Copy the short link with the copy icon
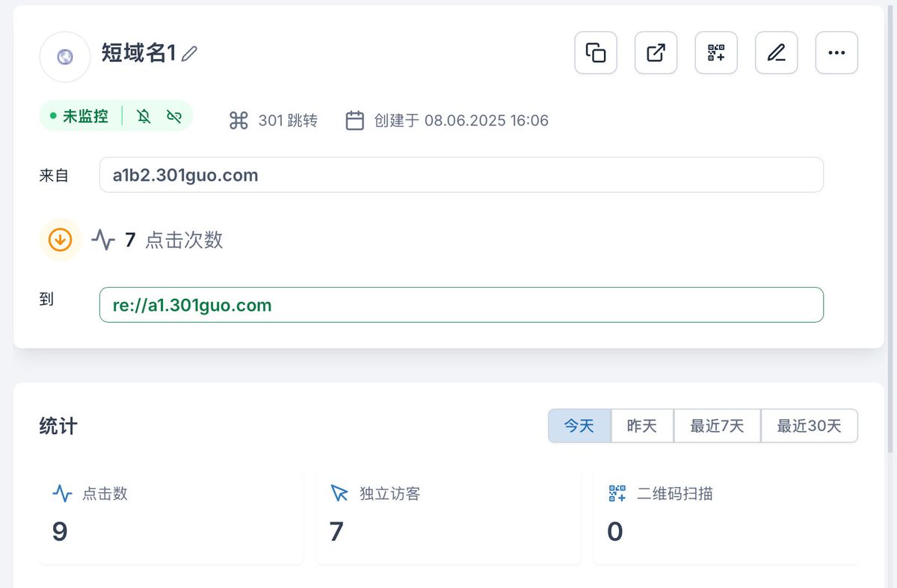This screenshot has width=897, height=588. click(596, 53)
